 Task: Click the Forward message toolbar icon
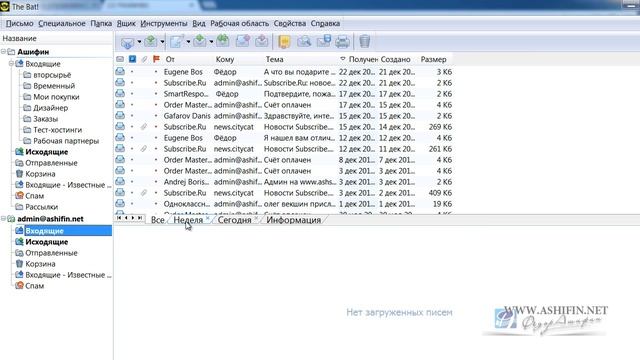(x=242, y=42)
